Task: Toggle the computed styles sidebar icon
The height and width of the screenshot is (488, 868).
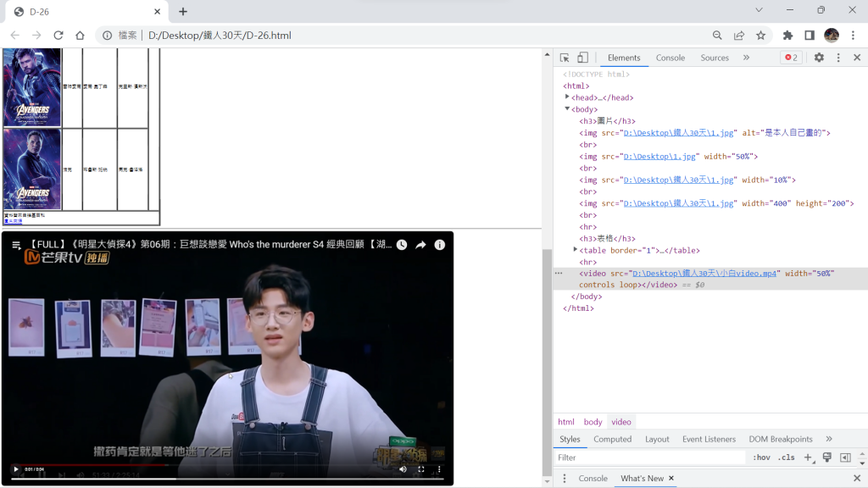Action: point(845,457)
